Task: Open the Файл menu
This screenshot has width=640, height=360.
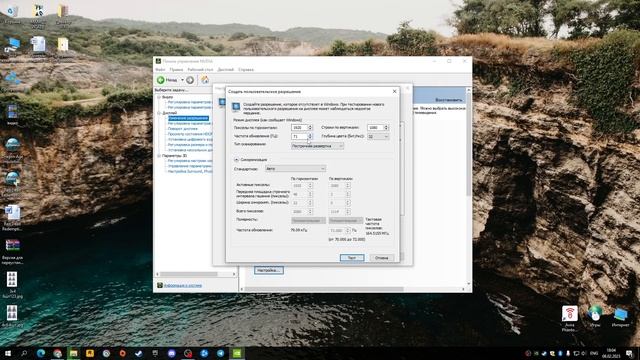Action: tap(160, 70)
